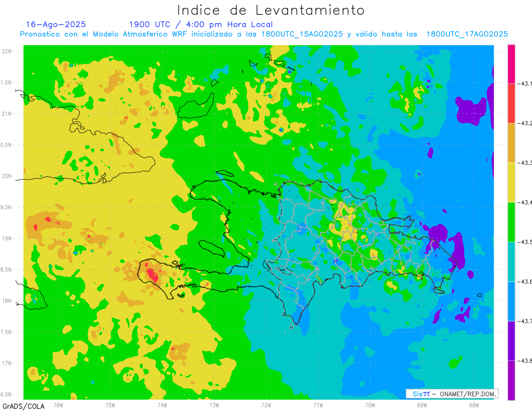Image resolution: width=532 pixels, height=411 pixels.
Task: Click the legend value -43.7
Action: coord(525,321)
